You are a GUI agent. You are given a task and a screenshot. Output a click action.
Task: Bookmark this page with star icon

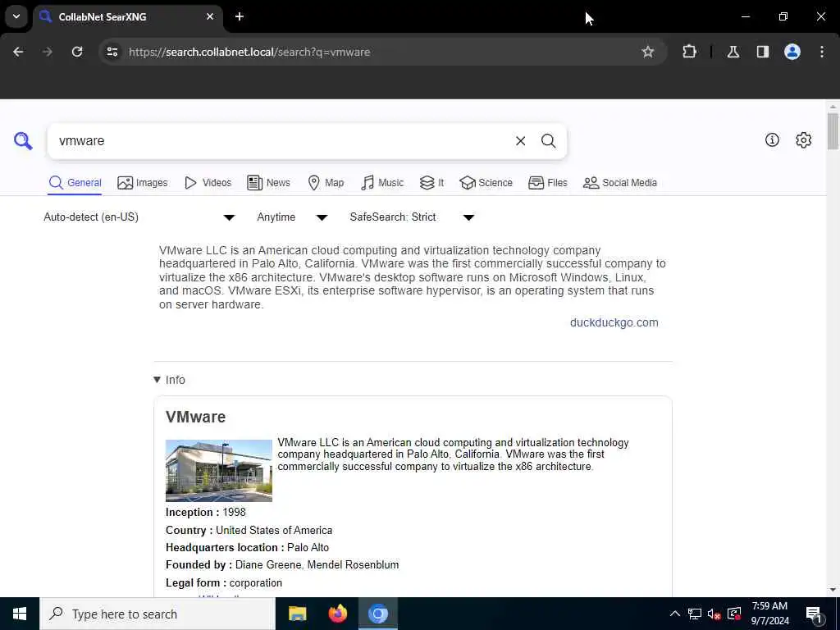(x=648, y=52)
